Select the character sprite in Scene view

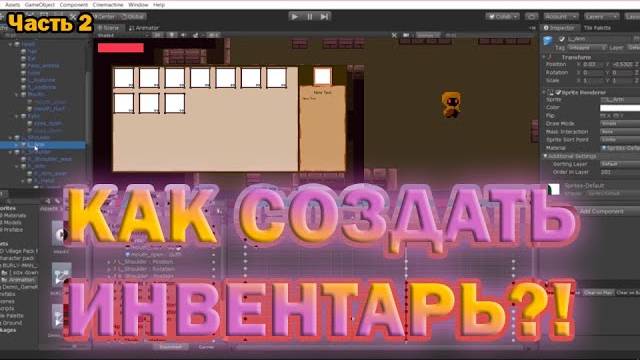pos(451,105)
